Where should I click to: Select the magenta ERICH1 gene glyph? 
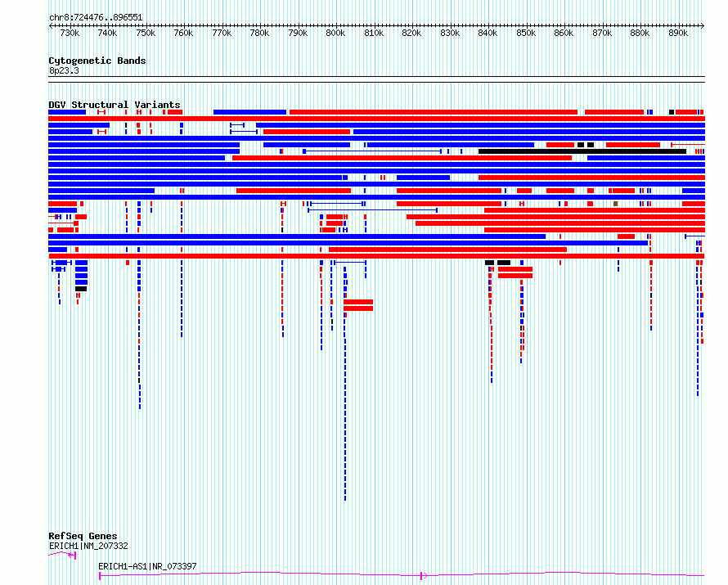click(62, 555)
